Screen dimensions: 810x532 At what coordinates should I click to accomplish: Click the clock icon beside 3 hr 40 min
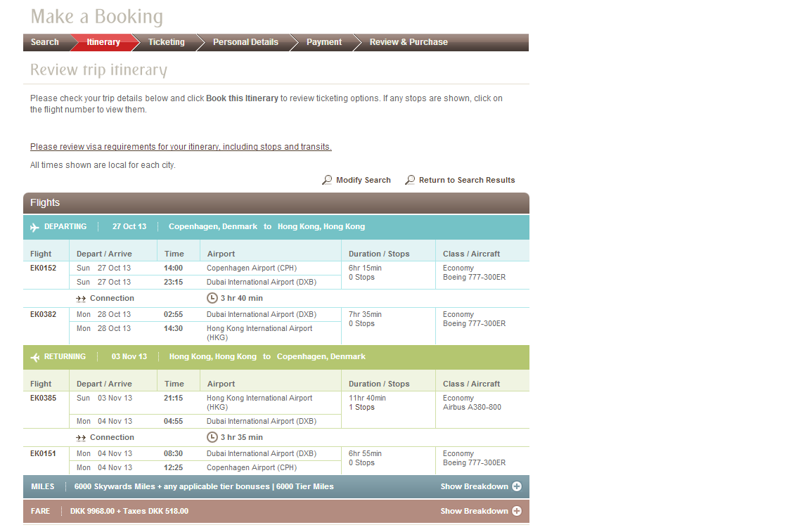[x=212, y=298]
